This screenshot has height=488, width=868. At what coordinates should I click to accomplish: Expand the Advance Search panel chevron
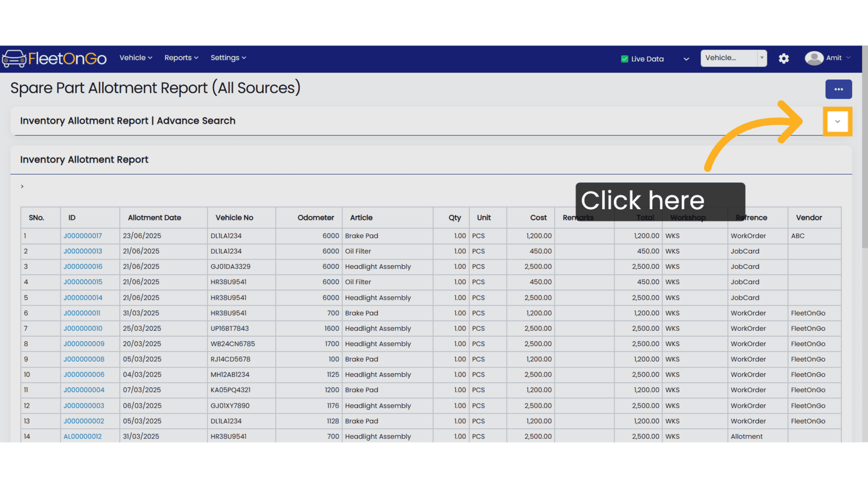click(x=838, y=121)
